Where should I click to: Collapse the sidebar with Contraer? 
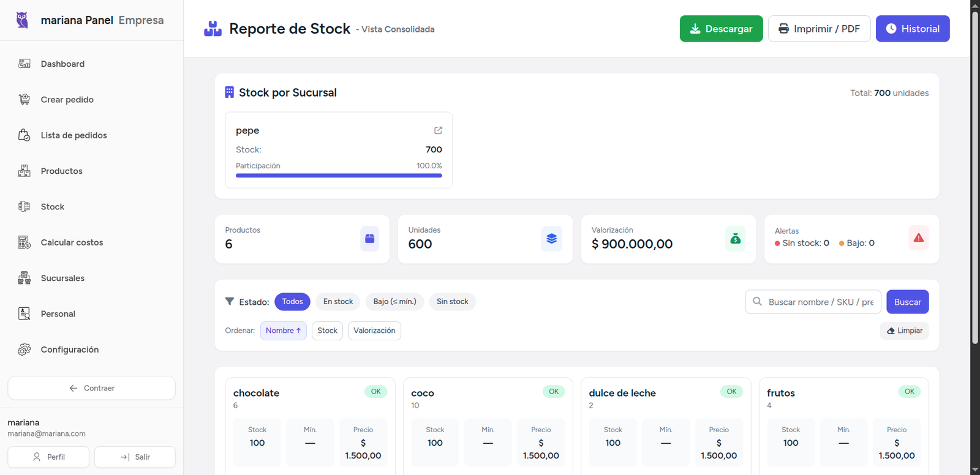click(x=91, y=388)
